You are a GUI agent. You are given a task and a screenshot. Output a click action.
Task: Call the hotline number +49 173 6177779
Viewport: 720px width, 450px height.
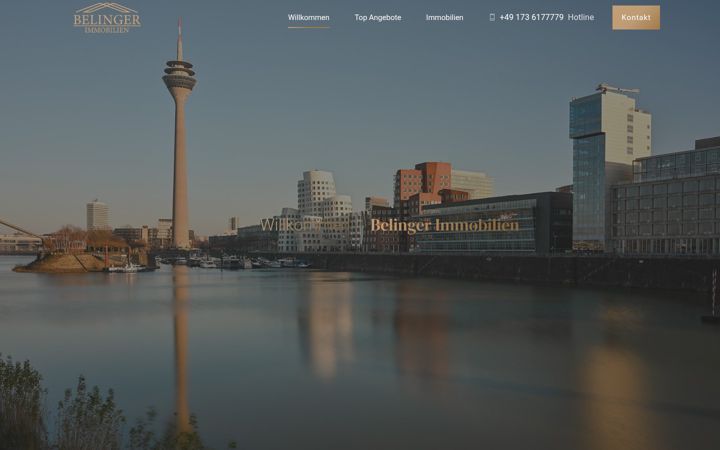coord(531,17)
